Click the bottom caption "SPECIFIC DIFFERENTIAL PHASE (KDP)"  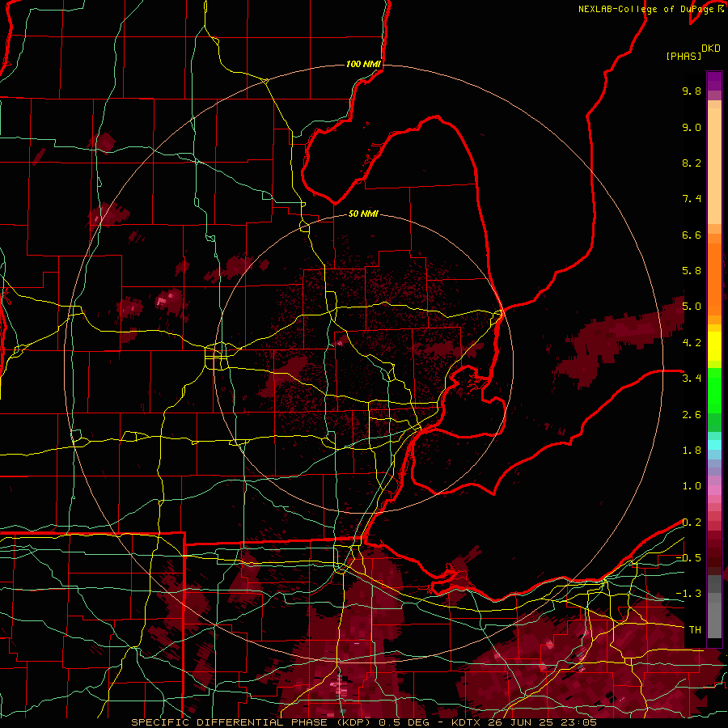pos(252,722)
